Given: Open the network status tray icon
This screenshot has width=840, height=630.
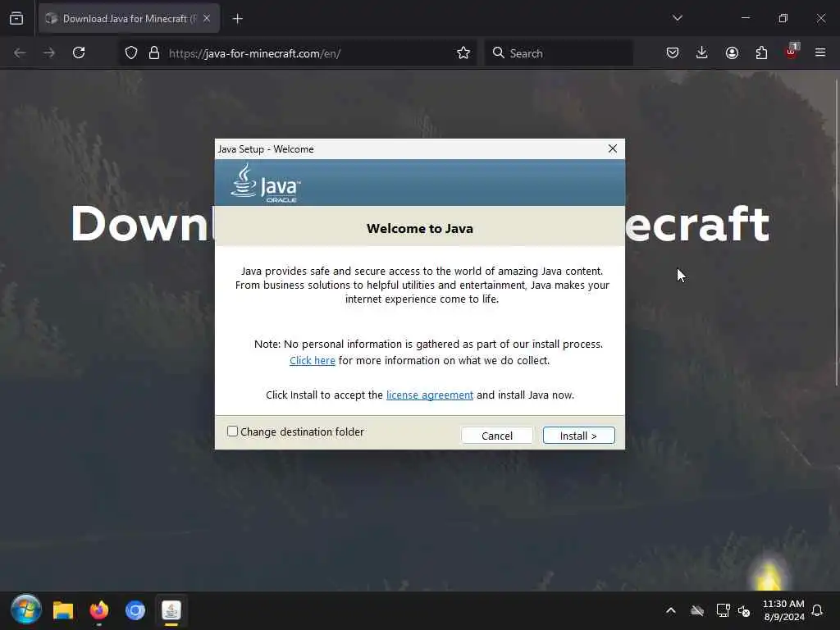Looking at the screenshot, I should tap(724, 610).
